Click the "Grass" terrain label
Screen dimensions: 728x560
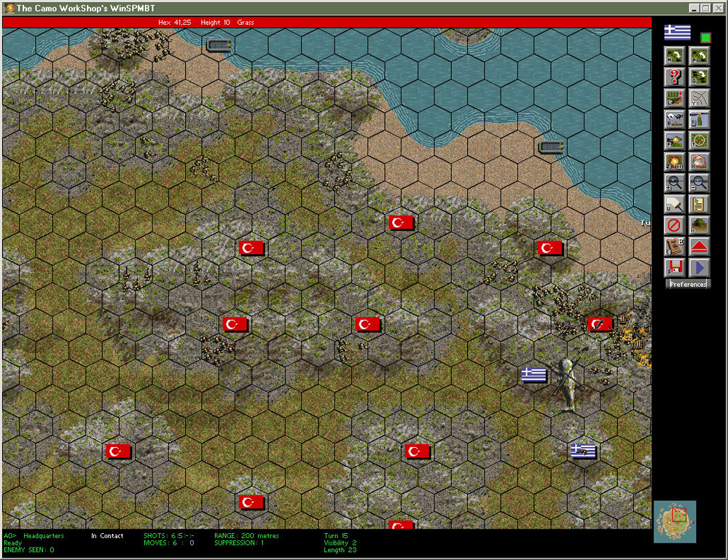pos(246,23)
